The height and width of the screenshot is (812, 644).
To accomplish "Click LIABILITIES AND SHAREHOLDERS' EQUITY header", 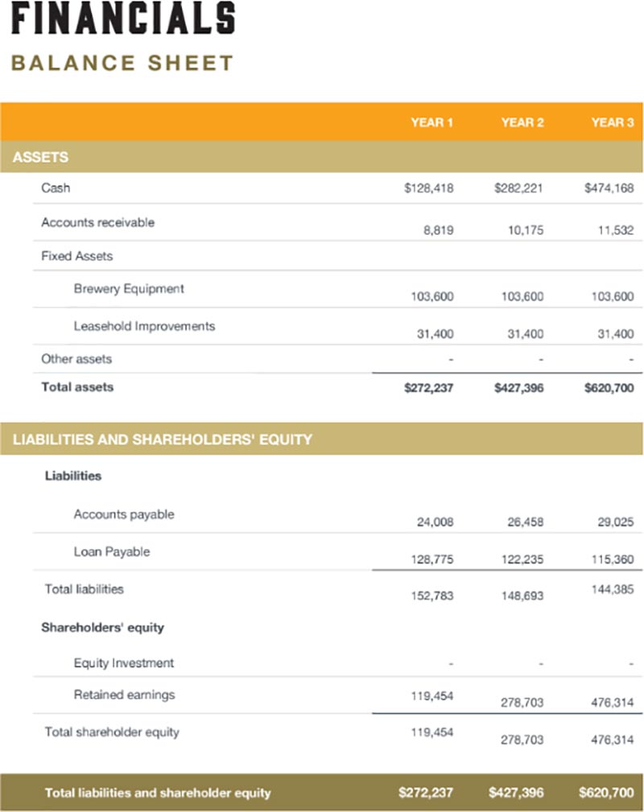I will (x=162, y=439).
